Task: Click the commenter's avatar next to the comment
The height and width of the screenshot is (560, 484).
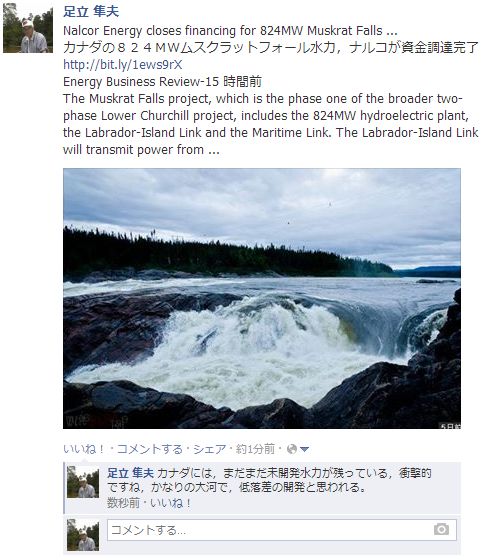Action: point(83,482)
